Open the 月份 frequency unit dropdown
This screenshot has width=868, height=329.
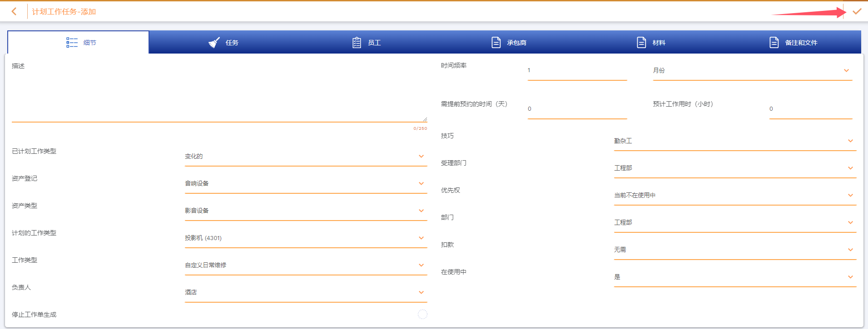752,71
